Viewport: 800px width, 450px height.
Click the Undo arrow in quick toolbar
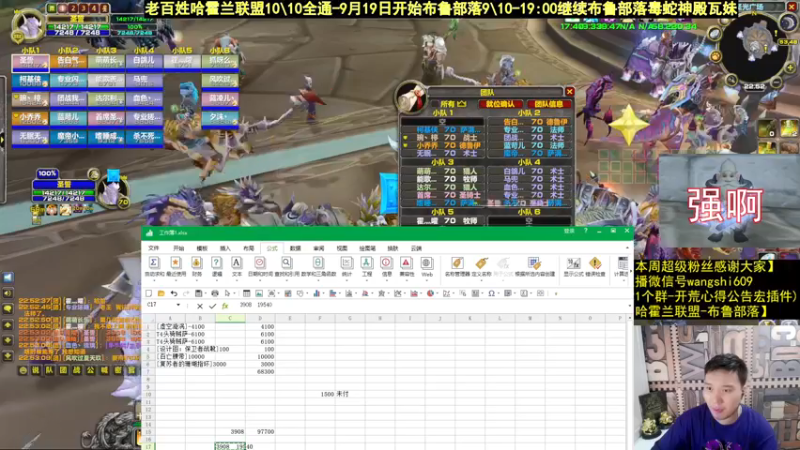pyautogui.click(x=174, y=293)
